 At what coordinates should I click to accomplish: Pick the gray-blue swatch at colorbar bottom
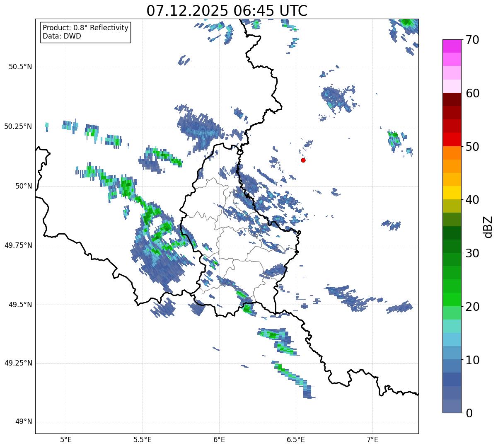452,406
